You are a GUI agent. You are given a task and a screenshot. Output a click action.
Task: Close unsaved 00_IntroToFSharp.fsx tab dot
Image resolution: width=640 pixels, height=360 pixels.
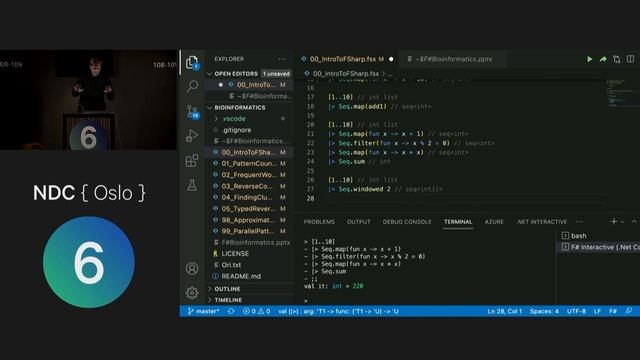(391, 59)
